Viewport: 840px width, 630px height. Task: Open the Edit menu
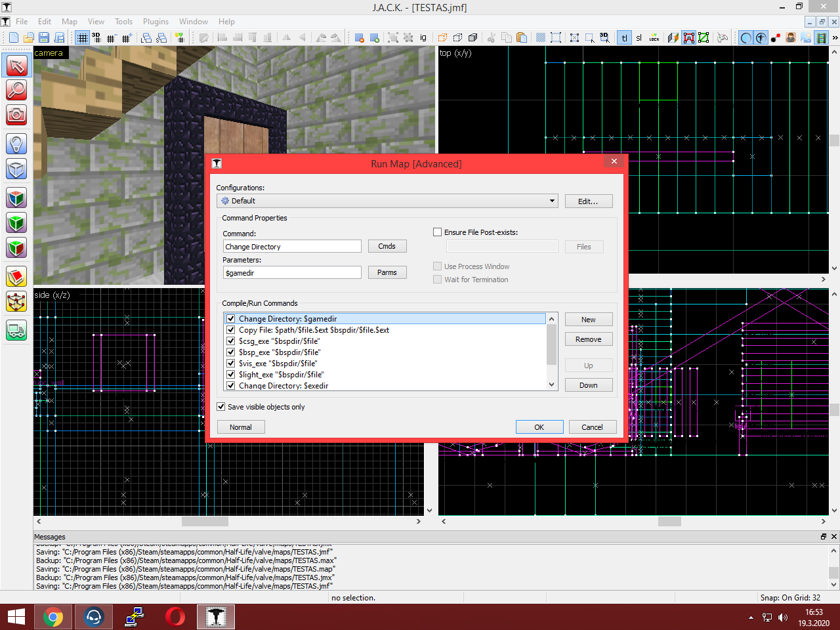(x=45, y=22)
